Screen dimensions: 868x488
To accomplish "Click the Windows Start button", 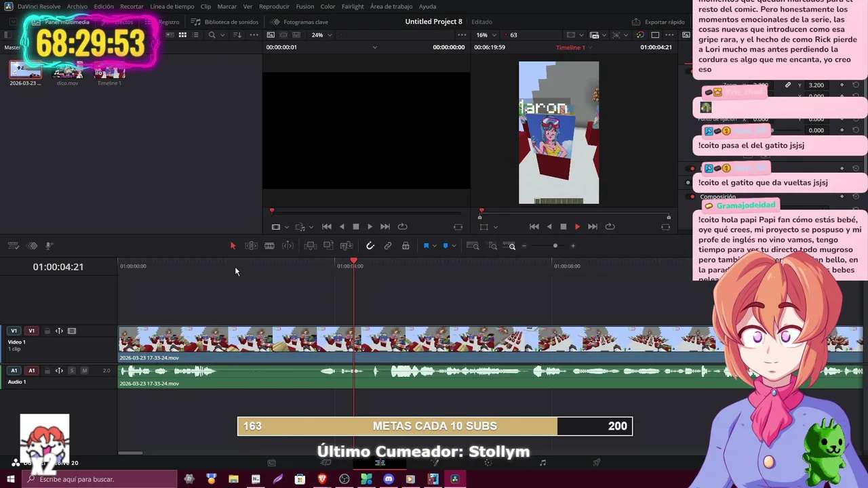I will point(11,479).
